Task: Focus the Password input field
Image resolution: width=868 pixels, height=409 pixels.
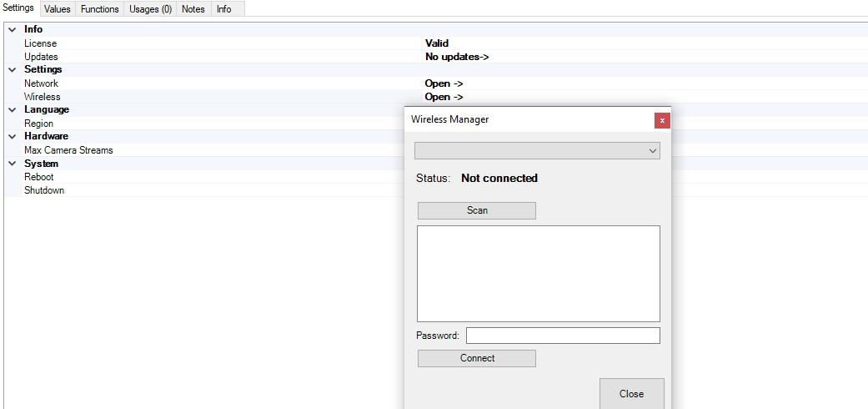Action: (562, 336)
